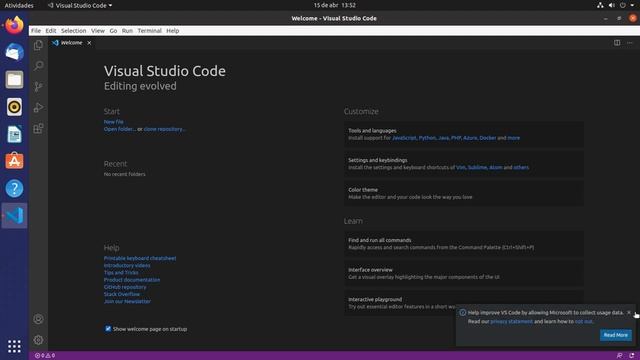Open the network icon in top bar

[600, 5]
